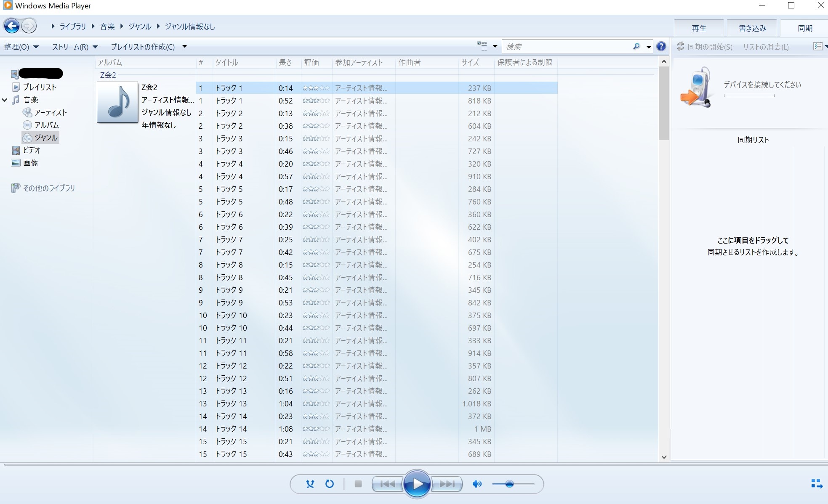Switch to Now Playing mode
Image resolution: width=828 pixels, height=504 pixels.
coord(816,484)
